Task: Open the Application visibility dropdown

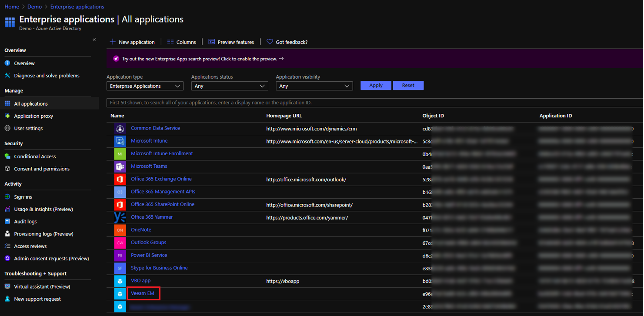Action: [314, 86]
